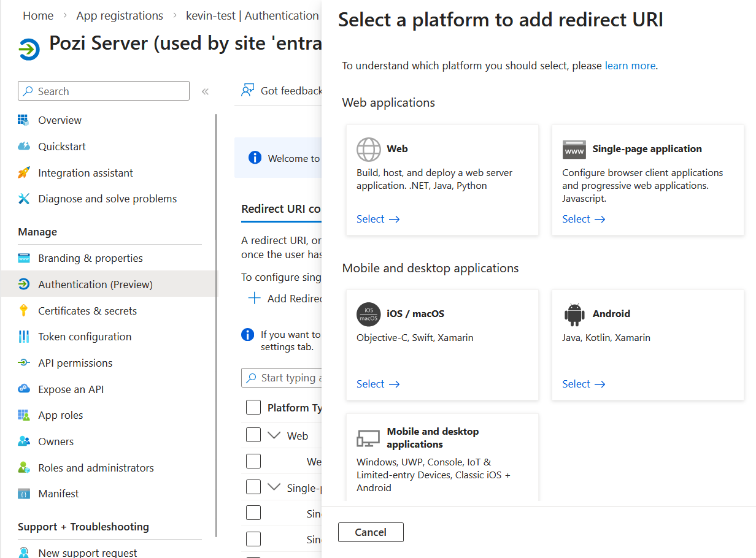This screenshot has height=558, width=756.
Task: Click the Android robot platform icon
Action: point(574,314)
